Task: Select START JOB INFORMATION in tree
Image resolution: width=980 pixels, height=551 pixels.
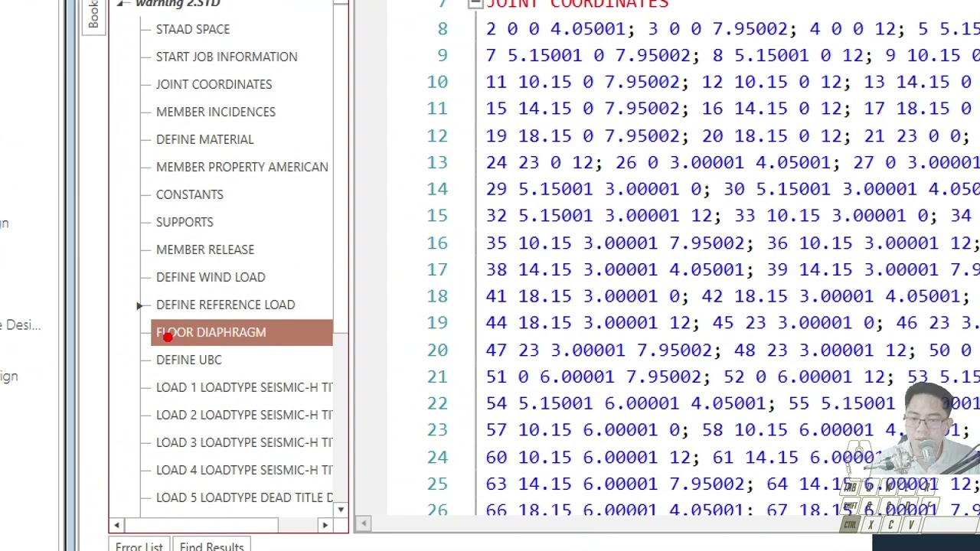Action: click(x=227, y=57)
